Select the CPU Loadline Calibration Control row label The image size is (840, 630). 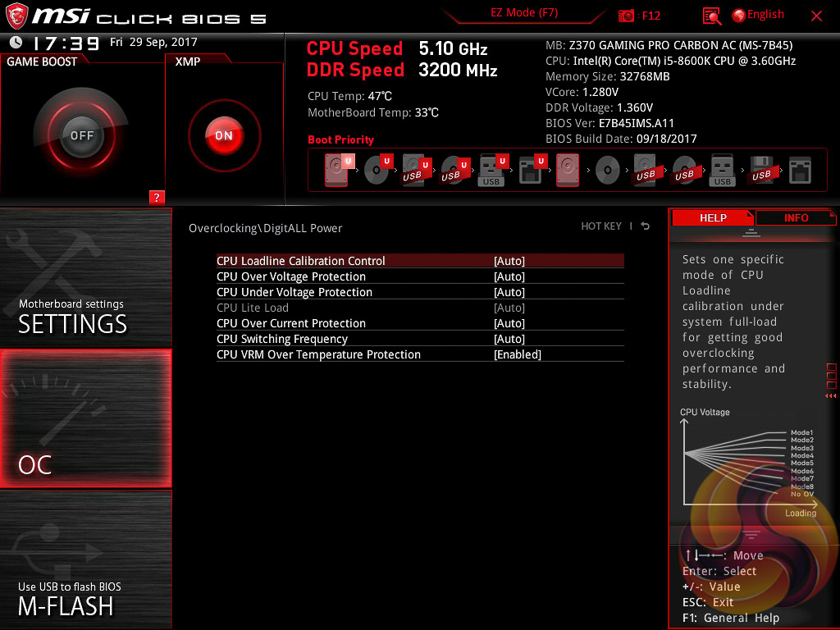(x=300, y=261)
